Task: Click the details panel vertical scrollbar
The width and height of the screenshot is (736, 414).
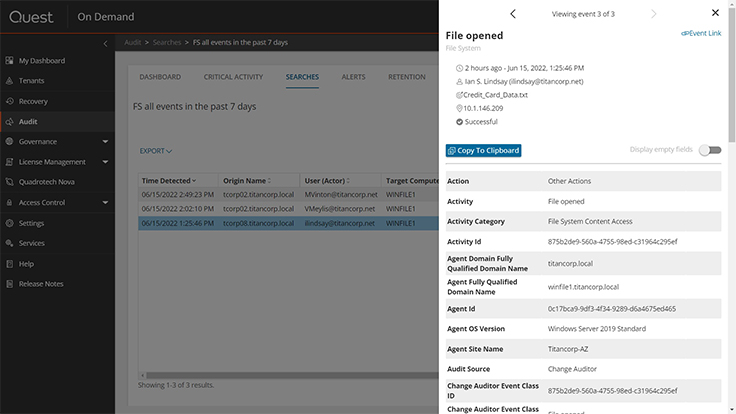Action: 732,75
